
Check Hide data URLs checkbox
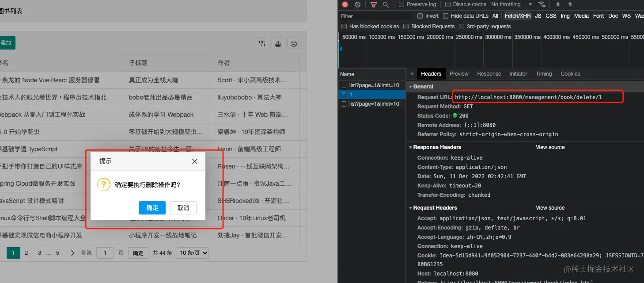[446, 16]
